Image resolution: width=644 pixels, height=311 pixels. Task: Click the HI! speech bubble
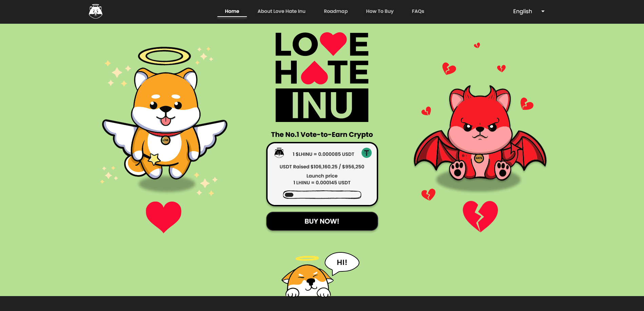coord(342,263)
